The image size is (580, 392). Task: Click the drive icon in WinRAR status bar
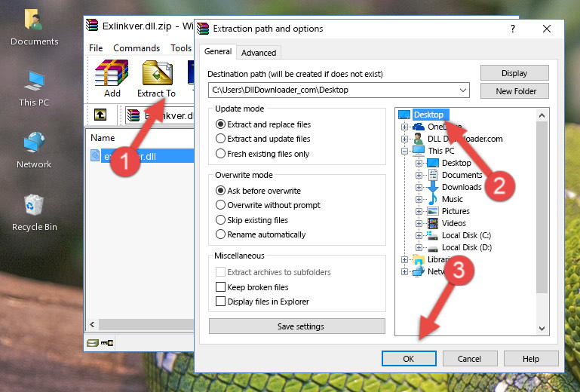93,343
